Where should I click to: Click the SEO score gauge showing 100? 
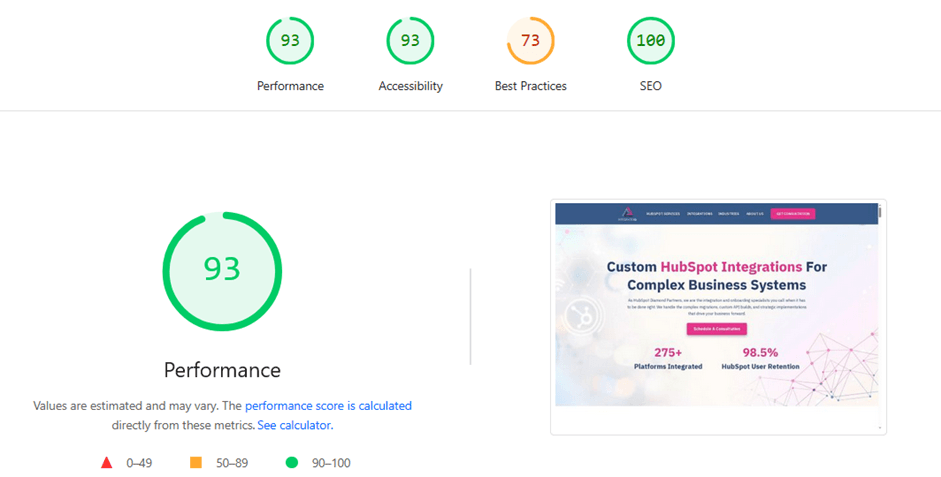pyautogui.click(x=651, y=41)
